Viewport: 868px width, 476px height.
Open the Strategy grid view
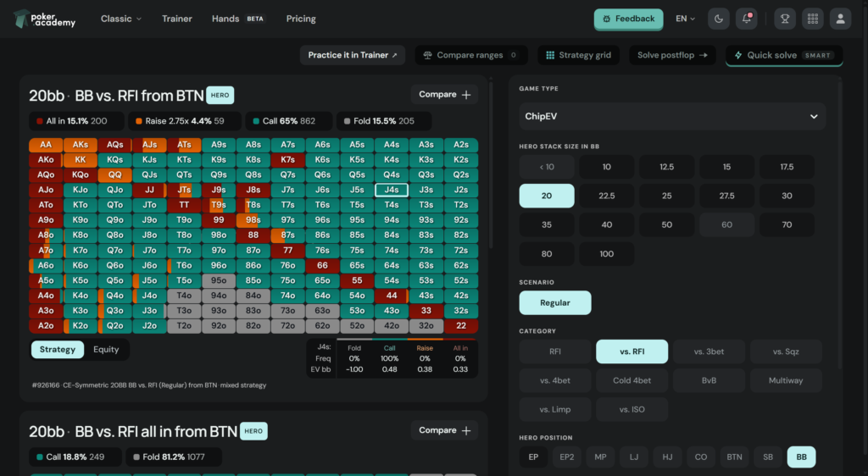[x=578, y=55]
